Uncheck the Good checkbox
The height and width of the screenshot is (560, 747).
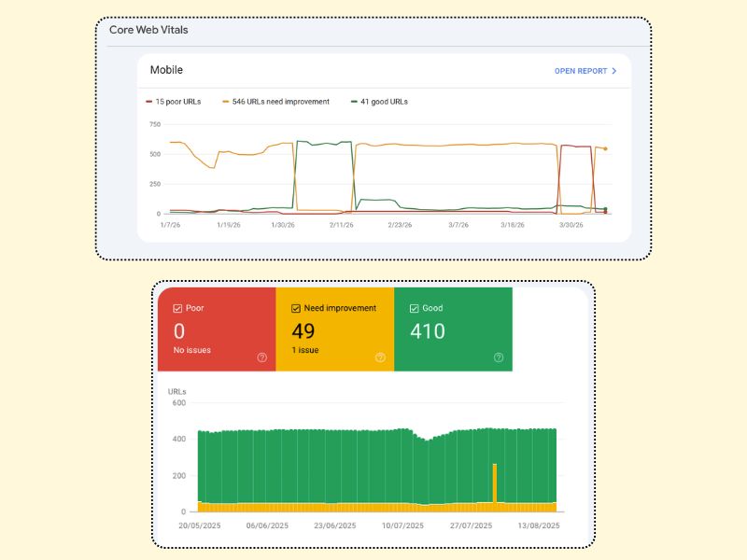pos(414,309)
